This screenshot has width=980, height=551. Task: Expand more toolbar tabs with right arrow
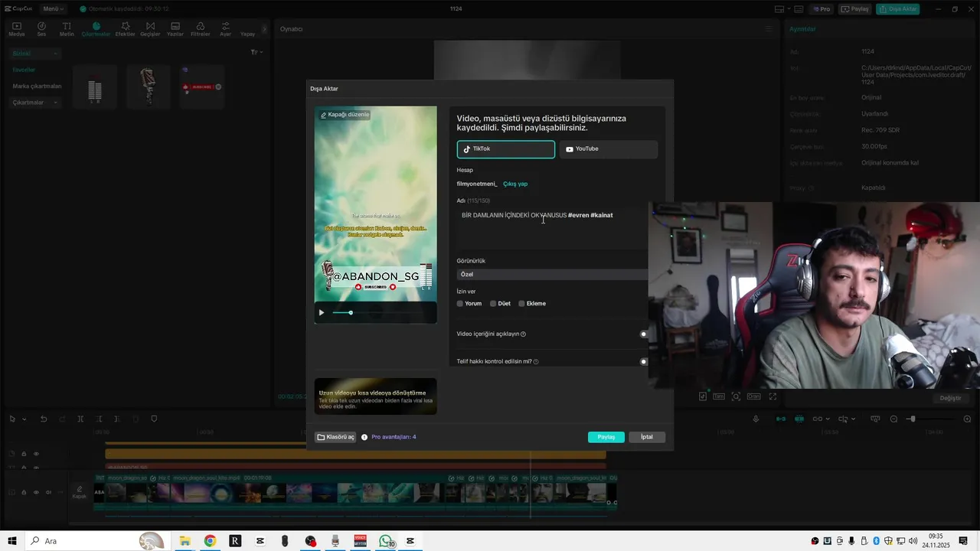265,29
